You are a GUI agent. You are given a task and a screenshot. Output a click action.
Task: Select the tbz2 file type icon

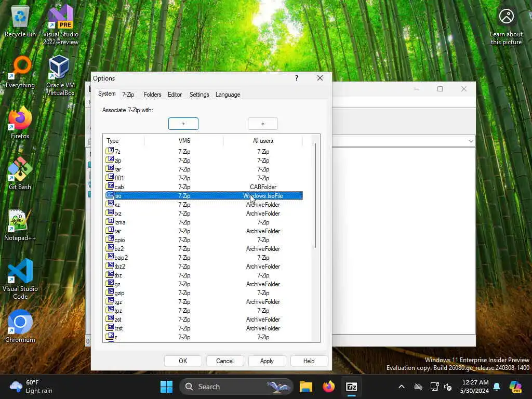[x=110, y=265]
